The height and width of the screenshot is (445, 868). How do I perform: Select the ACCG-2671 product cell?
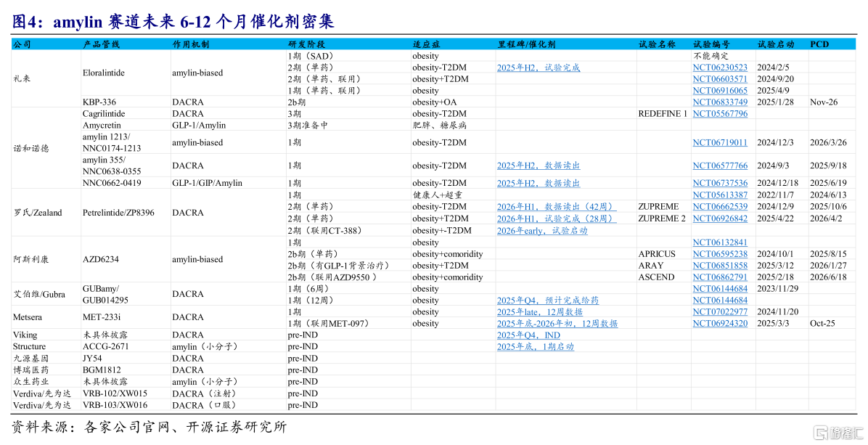pyautogui.click(x=105, y=347)
